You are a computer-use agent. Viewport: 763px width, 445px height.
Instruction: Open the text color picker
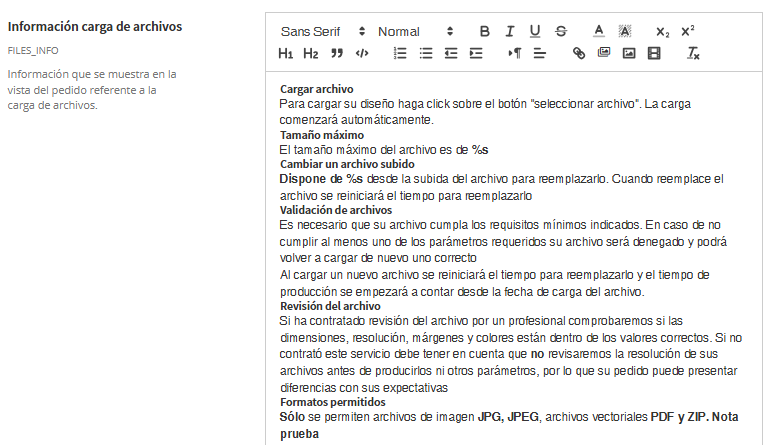click(x=599, y=32)
